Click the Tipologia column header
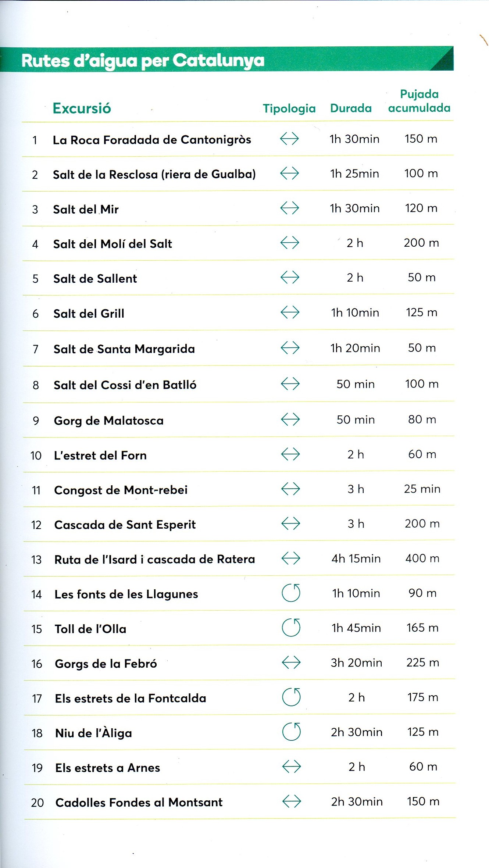The image size is (489, 868). pos(289,108)
